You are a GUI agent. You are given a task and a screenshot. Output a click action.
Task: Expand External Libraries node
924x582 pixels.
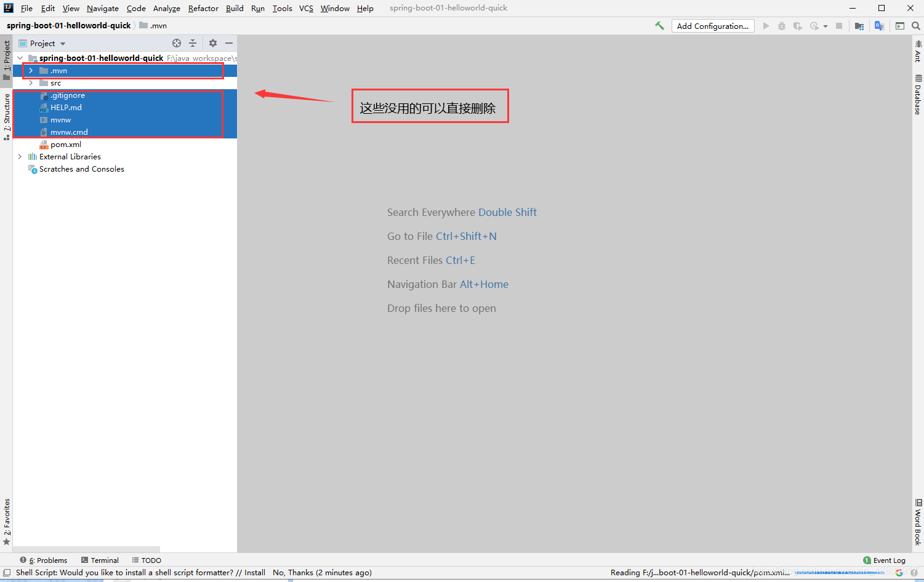tap(20, 157)
